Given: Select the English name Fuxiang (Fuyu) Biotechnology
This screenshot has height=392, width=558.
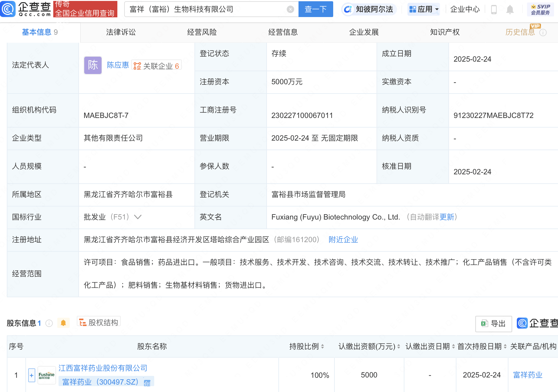Looking at the screenshot, I should pos(336,217).
